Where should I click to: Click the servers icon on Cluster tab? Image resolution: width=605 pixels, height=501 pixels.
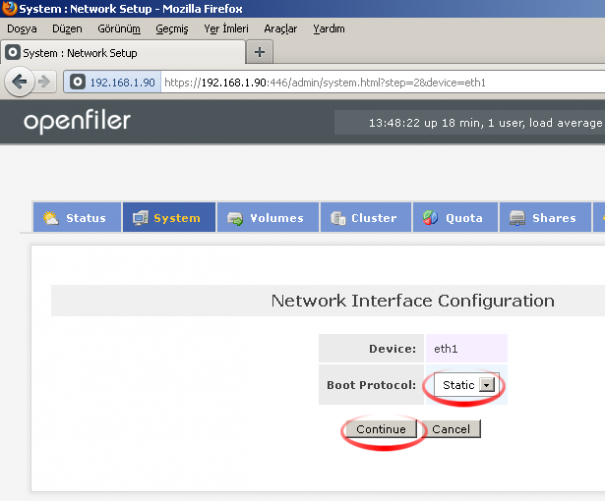(x=338, y=218)
